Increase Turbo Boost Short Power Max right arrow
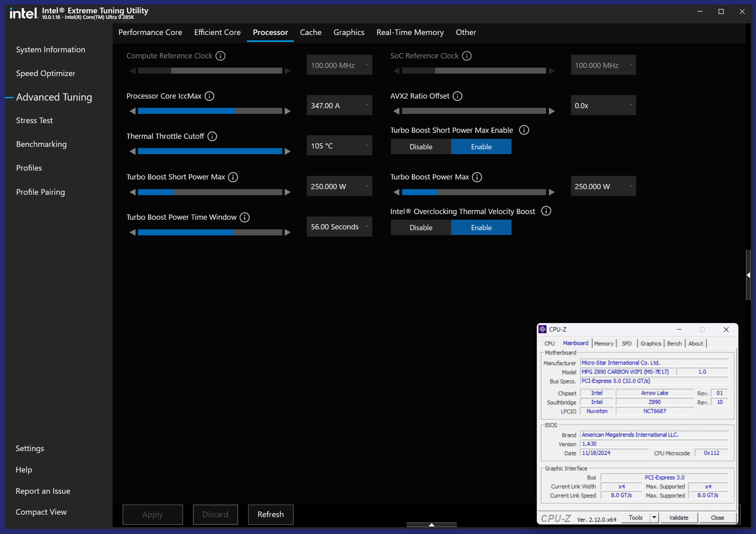 point(288,192)
